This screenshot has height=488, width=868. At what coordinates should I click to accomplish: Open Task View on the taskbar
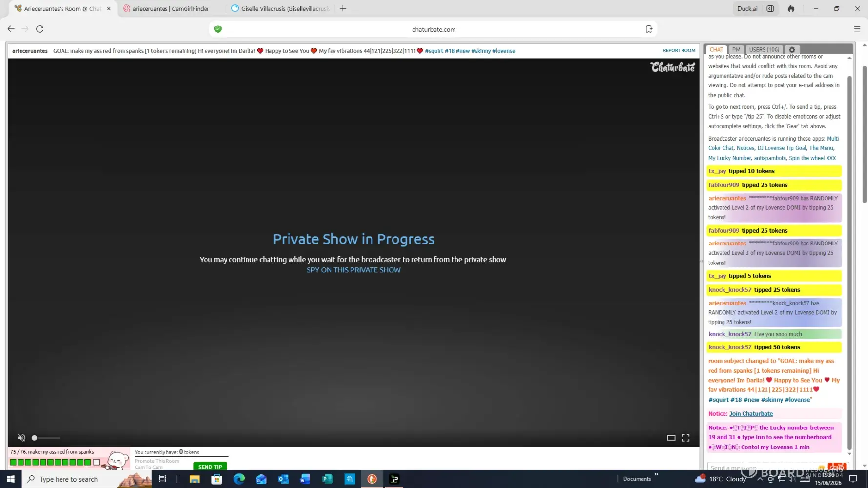click(163, 479)
